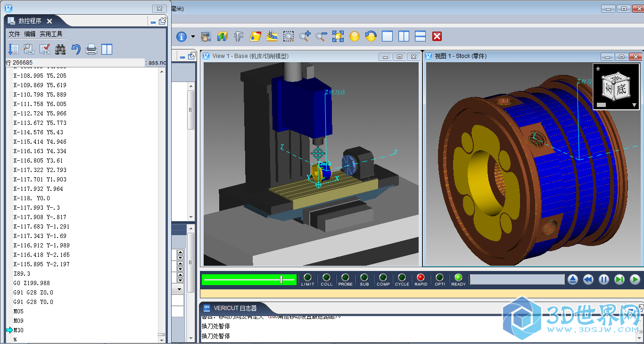Toggle the COMP indicator light
The width and height of the screenshot is (644, 344).
tap(383, 278)
